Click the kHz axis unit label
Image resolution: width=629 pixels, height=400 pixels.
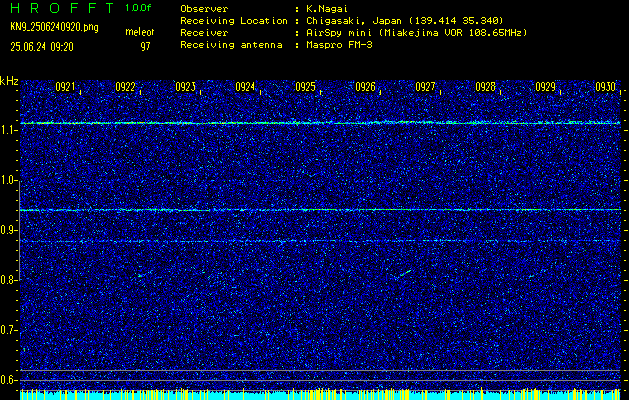coord(9,81)
